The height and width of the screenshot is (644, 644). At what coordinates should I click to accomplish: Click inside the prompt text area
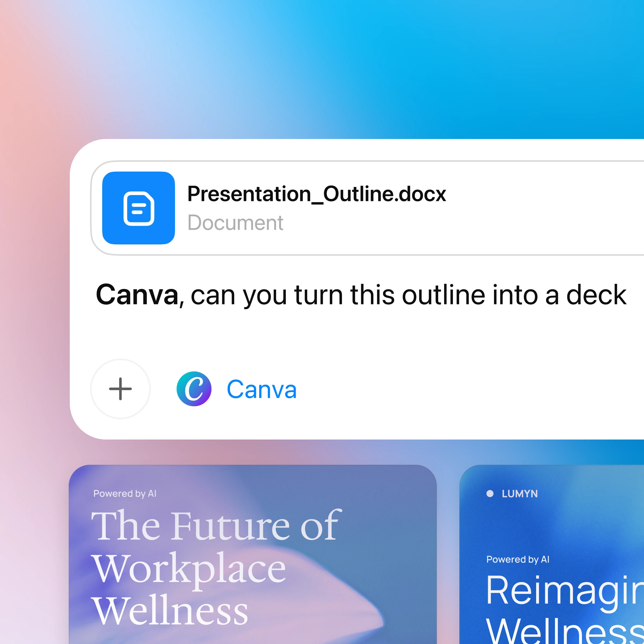333,293
